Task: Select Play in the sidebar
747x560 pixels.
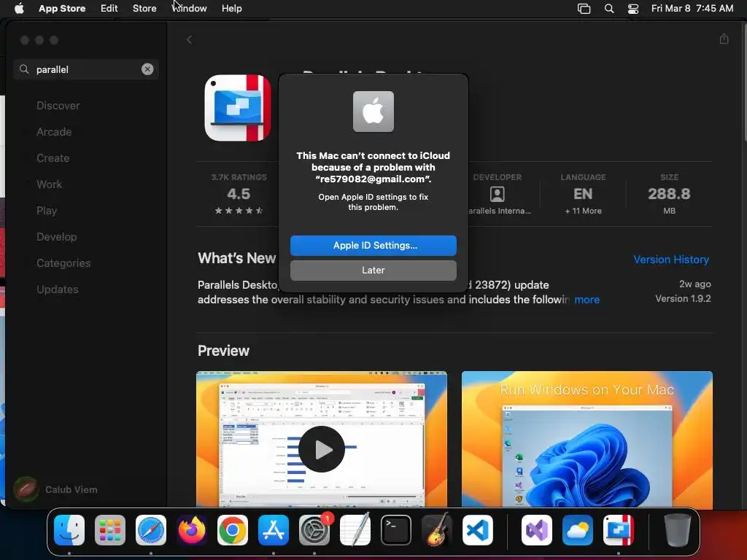Action: tap(47, 211)
